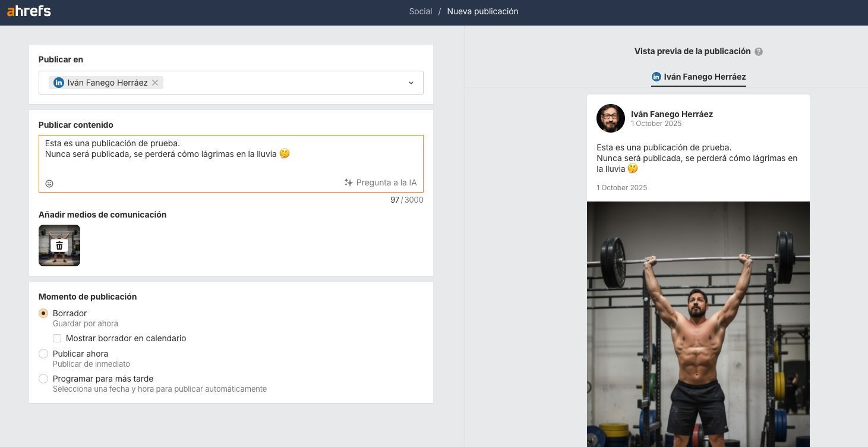The image size is (868, 447).
Task: Remove Iván Fanego Herráez account chip
Action: pyautogui.click(x=155, y=83)
